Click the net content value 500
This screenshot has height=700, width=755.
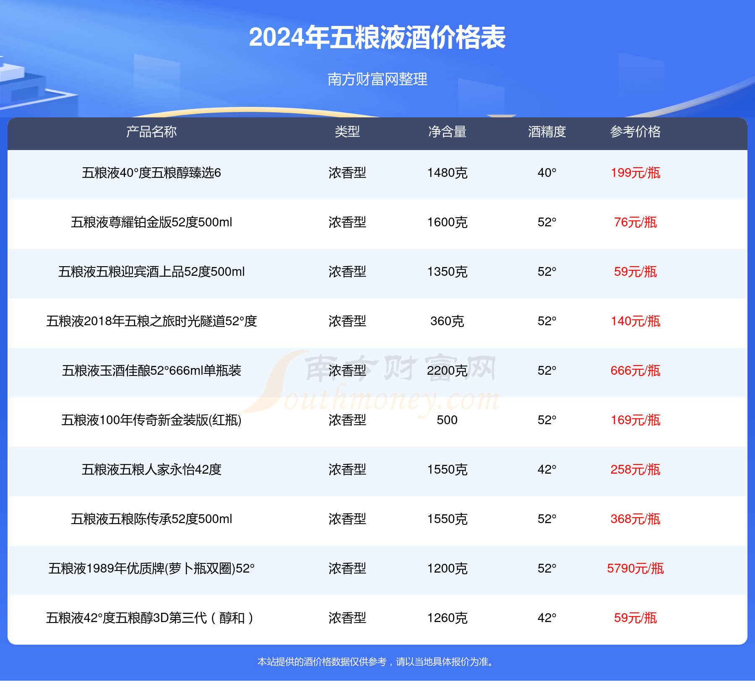click(447, 420)
